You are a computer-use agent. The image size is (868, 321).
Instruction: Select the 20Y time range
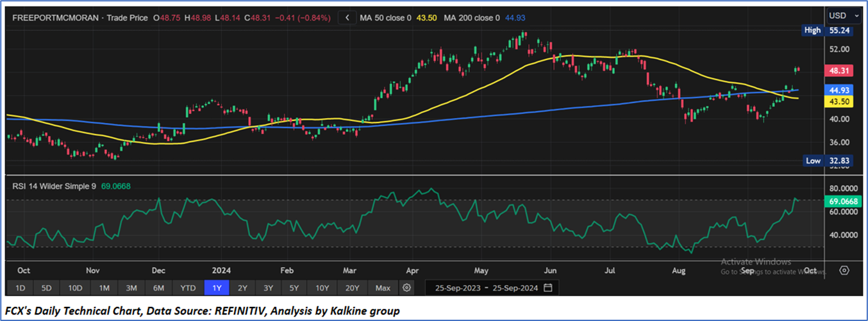[x=352, y=288]
